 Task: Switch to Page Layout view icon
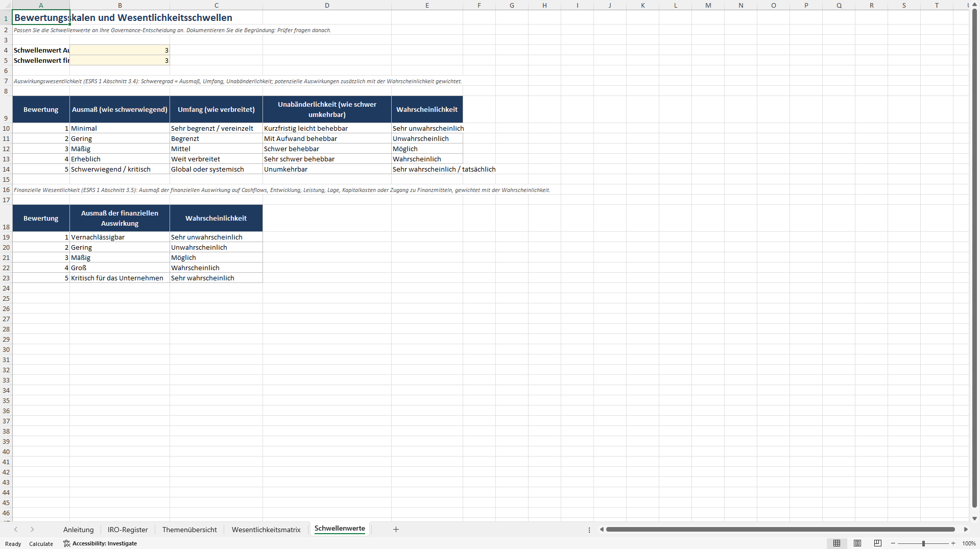(857, 543)
